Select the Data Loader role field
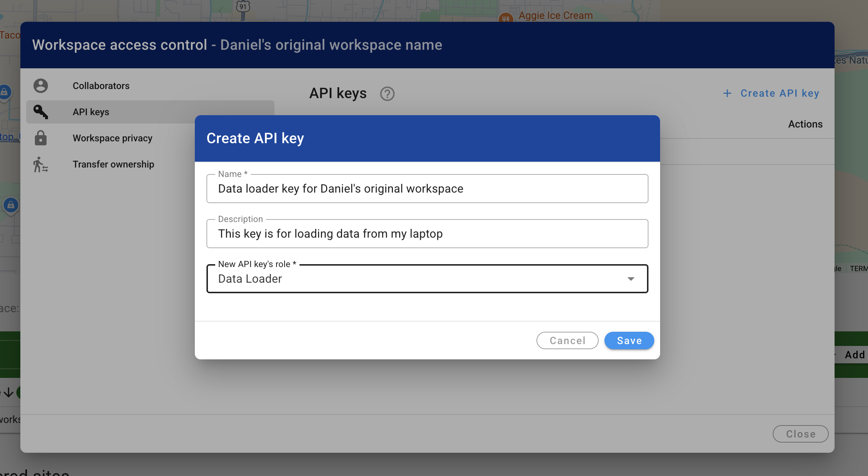Image resolution: width=868 pixels, height=476 pixels. click(427, 279)
